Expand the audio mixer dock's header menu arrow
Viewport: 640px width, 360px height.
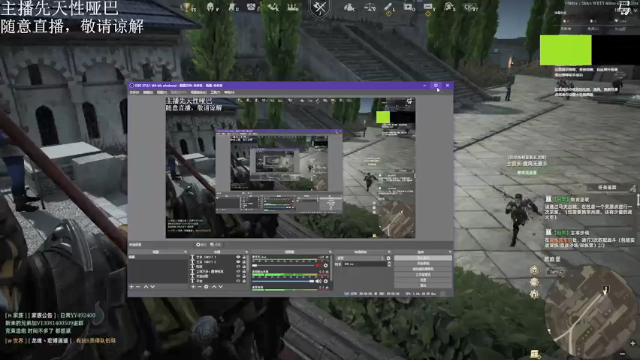[330, 252]
